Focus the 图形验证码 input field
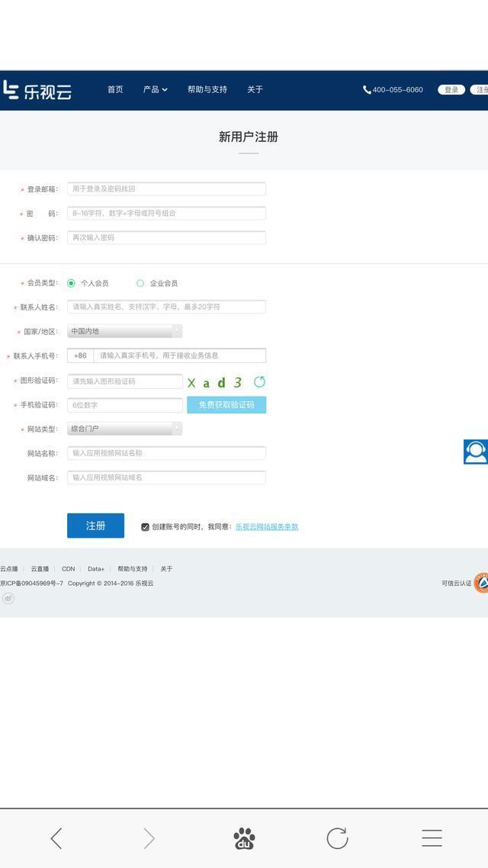The width and height of the screenshot is (488, 868). 125,381
